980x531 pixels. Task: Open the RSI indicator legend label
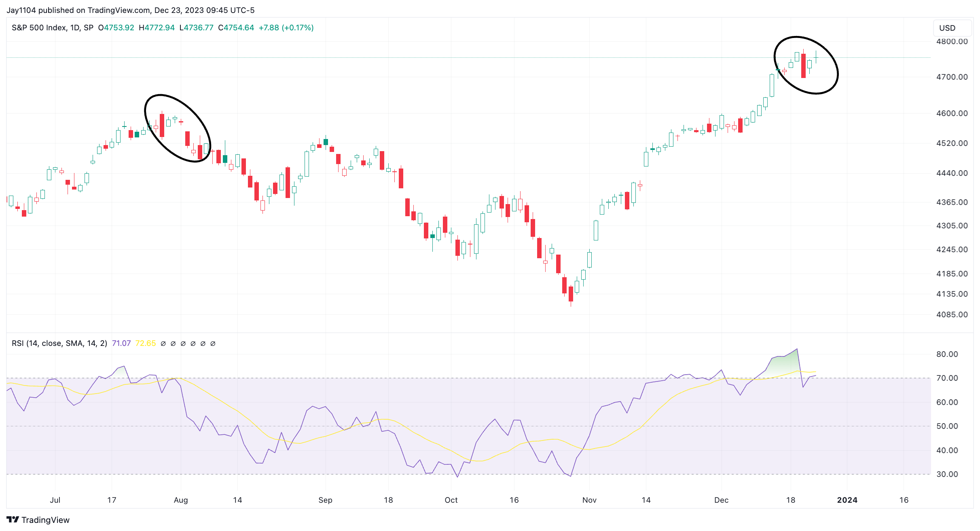pos(59,343)
